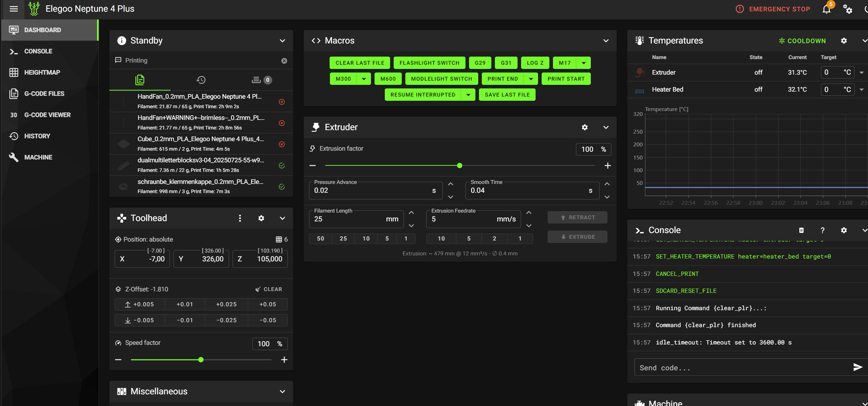Viewport: 868px width, 406px height.
Task: Collapse the Macros panel
Action: (x=606, y=41)
